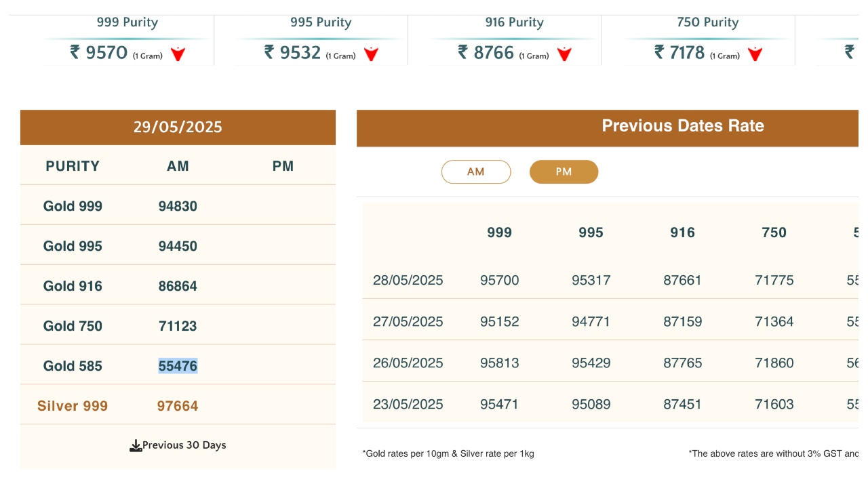Click the PM column header
This screenshot has width=868, height=488.
[x=283, y=166]
